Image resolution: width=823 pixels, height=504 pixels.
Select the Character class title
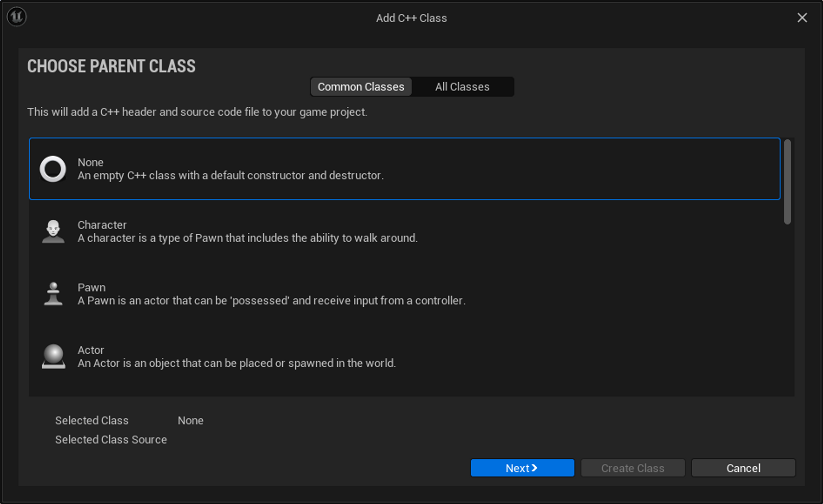(102, 225)
